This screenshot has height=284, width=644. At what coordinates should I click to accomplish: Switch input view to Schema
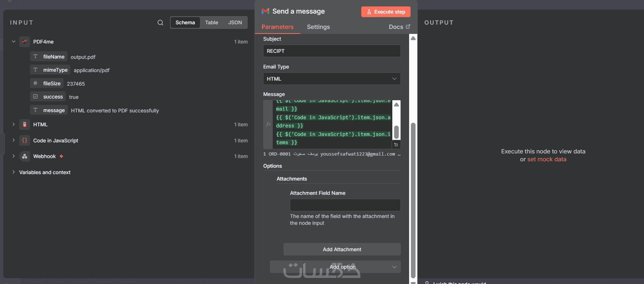(x=185, y=22)
